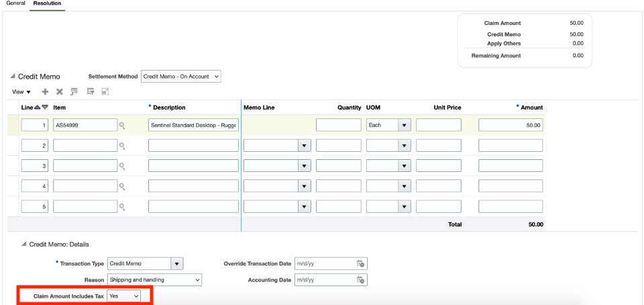Click the 50.00 Amount field in line 1

pyautogui.click(x=511, y=125)
